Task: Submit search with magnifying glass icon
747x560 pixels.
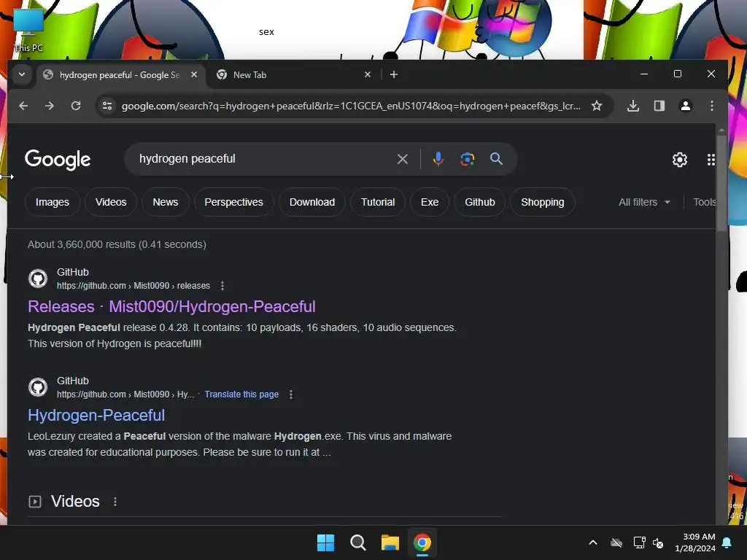Action: 496,159
